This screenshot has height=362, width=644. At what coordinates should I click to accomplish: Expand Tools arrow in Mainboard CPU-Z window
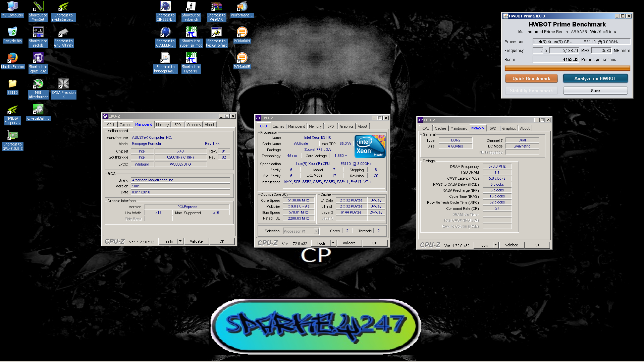[x=180, y=241]
